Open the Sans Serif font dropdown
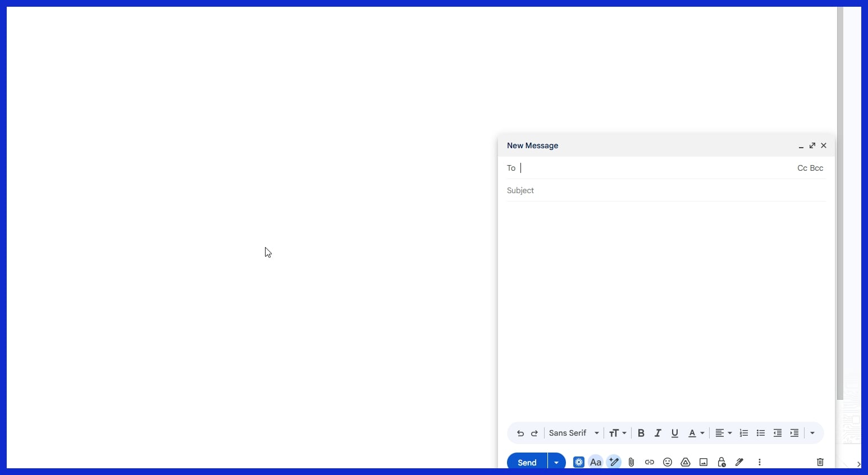 point(574,433)
